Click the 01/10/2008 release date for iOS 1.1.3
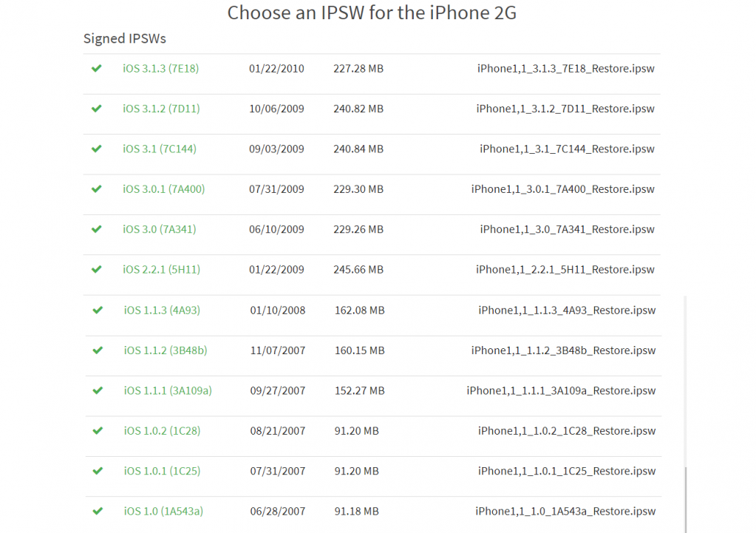Image resolution: width=756 pixels, height=533 pixels. 278,310
